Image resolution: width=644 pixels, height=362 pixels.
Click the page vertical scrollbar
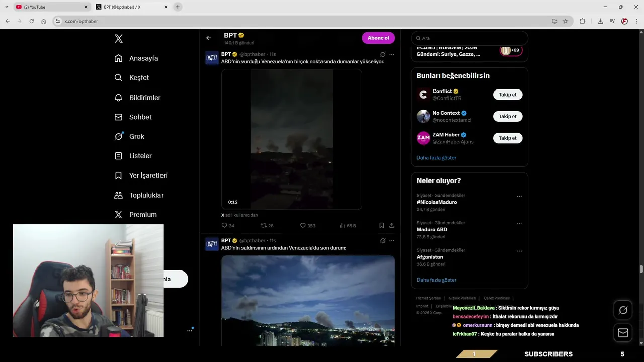tap(641, 269)
